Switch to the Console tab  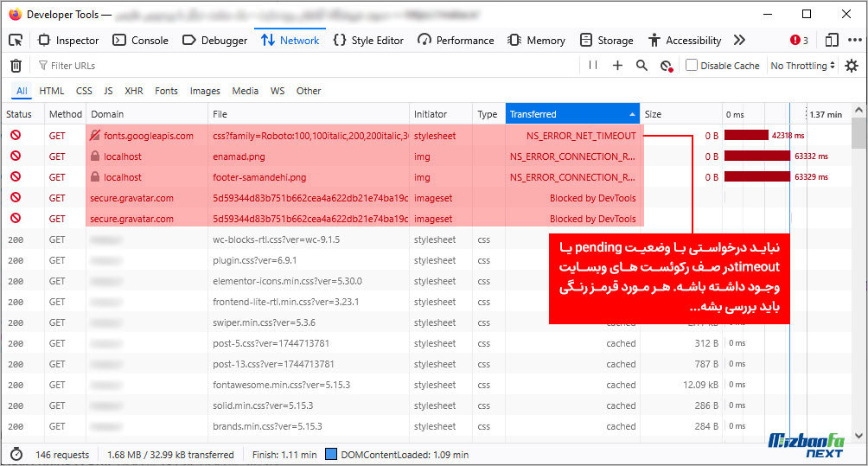pyautogui.click(x=140, y=41)
